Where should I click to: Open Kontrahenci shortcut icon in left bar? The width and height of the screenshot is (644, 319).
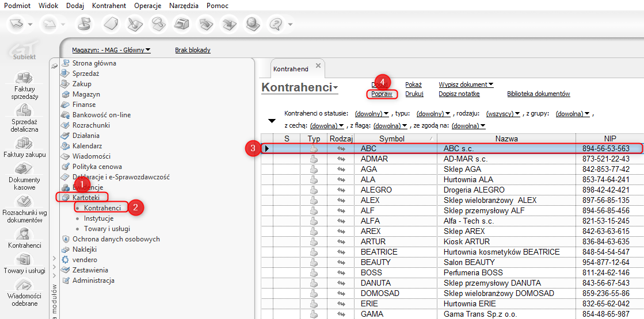click(x=24, y=238)
